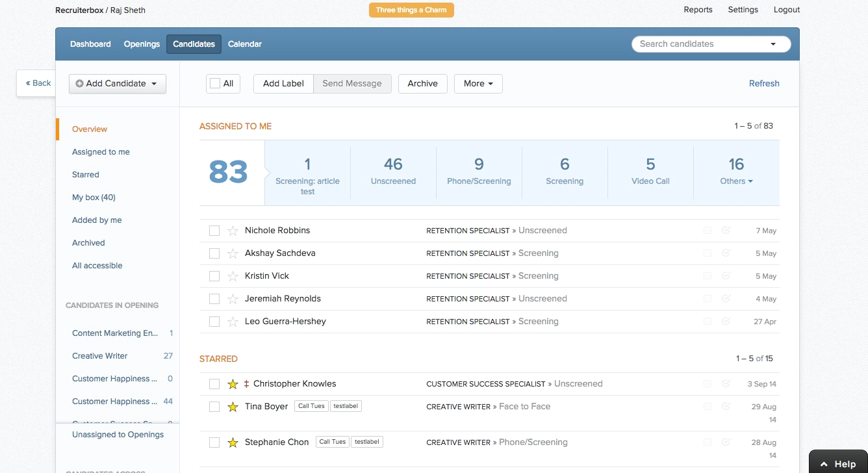Unstar Tina Boyer's yellow star
868x473 pixels.
pyautogui.click(x=233, y=407)
